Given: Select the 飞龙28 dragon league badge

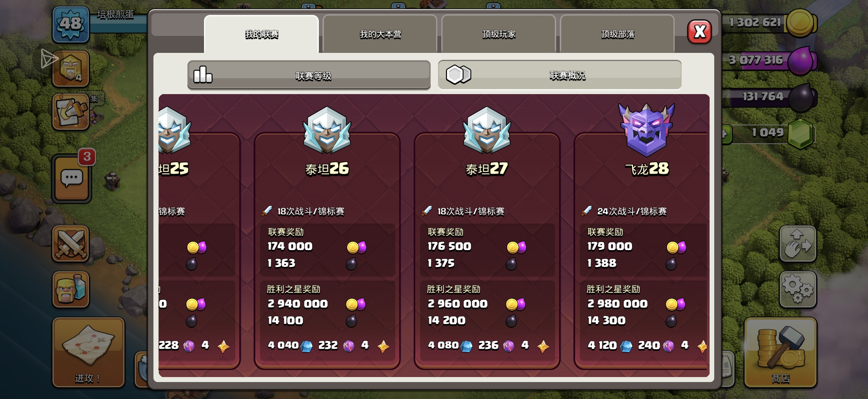Looking at the screenshot, I should click(646, 129).
